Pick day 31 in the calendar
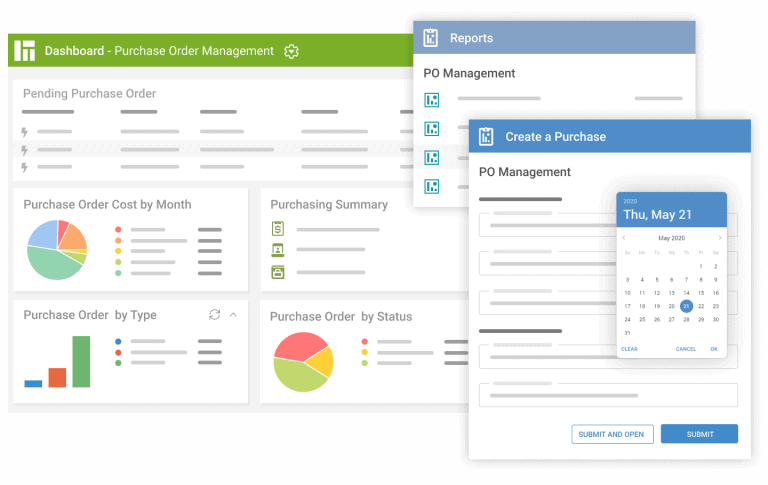This screenshot has width=768, height=485. pyautogui.click(x=627, y=333)
